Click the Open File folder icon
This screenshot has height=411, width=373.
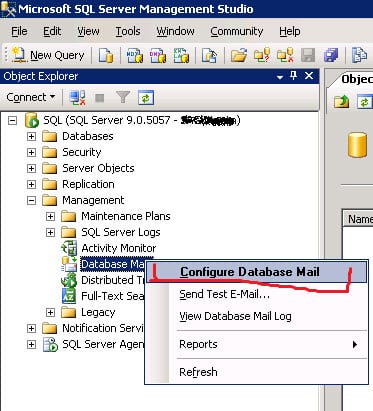click(239, 55)
